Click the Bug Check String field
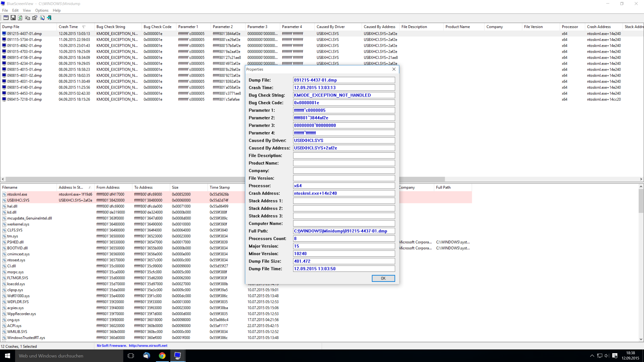The width and height of the screenshot is (644, 362). 344,95
